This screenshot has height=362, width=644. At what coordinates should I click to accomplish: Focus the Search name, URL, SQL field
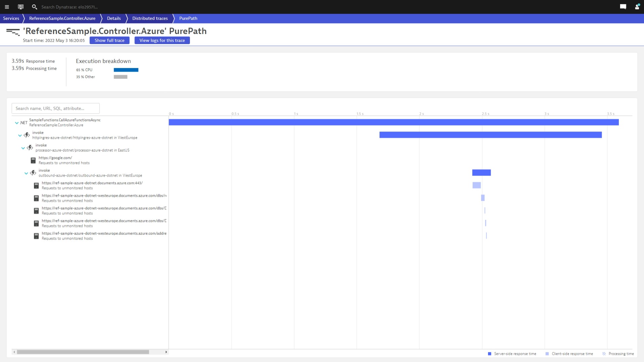pyautogui.click(x=56, y=108)
